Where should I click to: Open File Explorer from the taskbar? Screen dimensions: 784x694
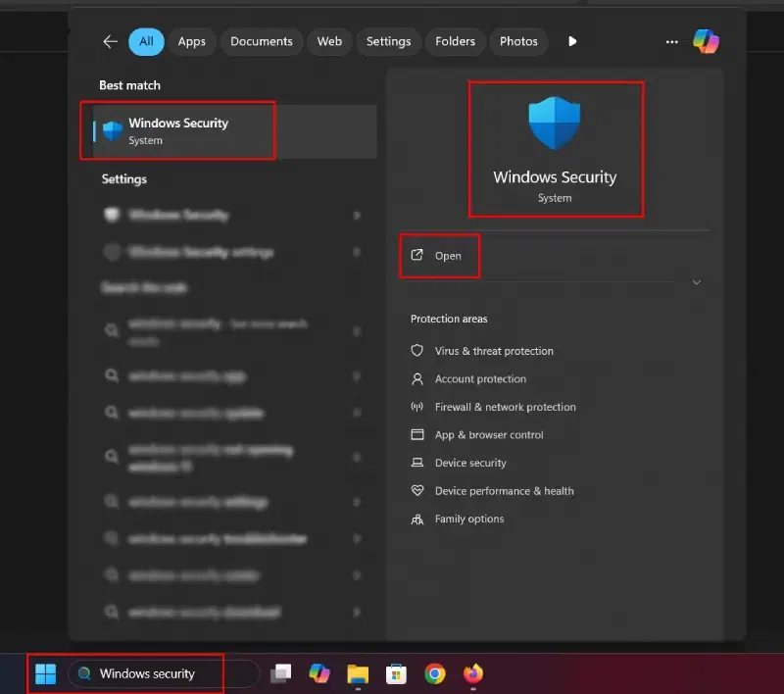(358, 673)
